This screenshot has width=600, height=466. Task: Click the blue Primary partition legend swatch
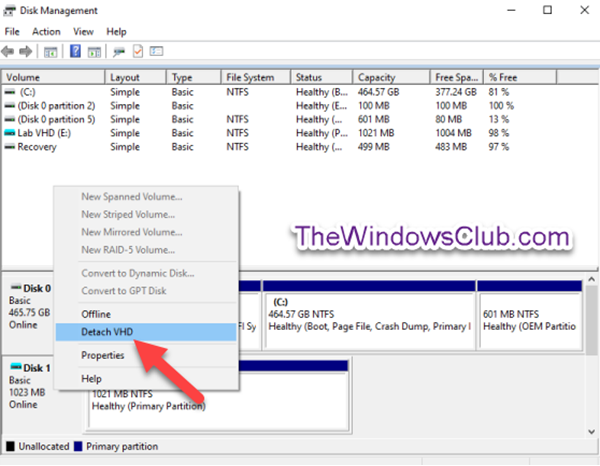click(78, 446)
